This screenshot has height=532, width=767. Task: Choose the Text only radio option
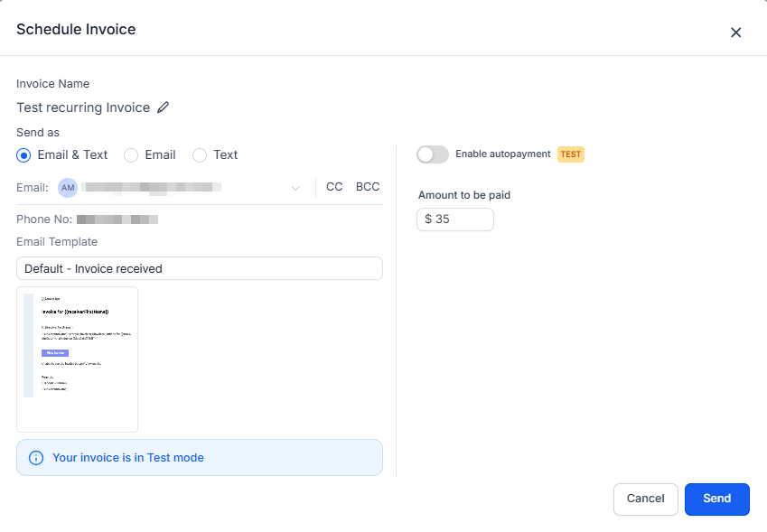coord(199,155)
